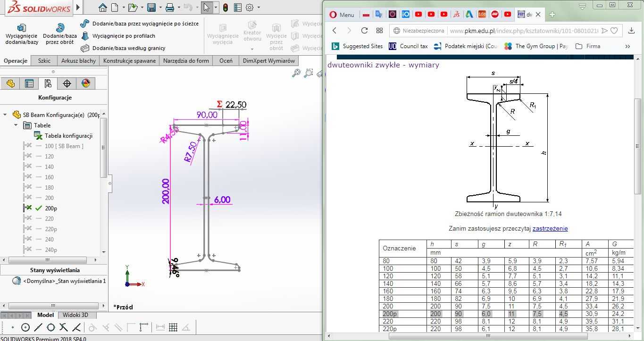Viewport: 644px width, 341px height.
Task: Select Dodanie/baza przez wyciągnięcie po ścieżce
Action: pyautogui.click(x=140, y=24)
